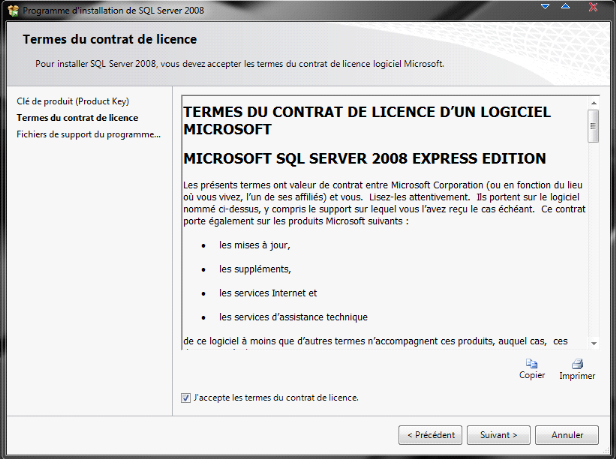The width and height of the screenshot is (616, 459).
Task: Select the "Fichiers de support du programme" step
Action: (89, 133)
